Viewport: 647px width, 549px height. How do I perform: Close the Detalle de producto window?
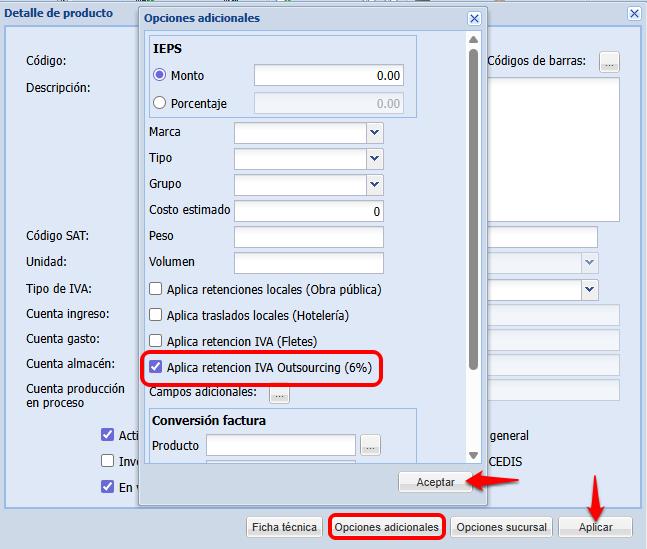pos(634,13)
